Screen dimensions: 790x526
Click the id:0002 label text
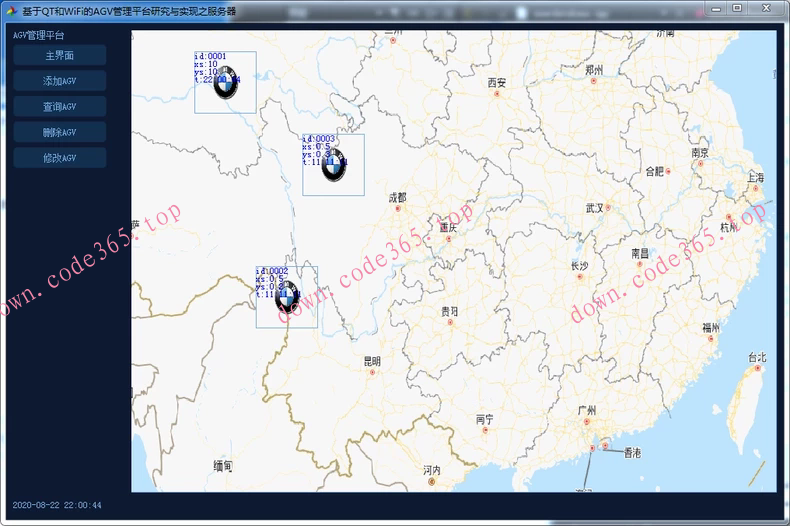(x=272, y=271)
